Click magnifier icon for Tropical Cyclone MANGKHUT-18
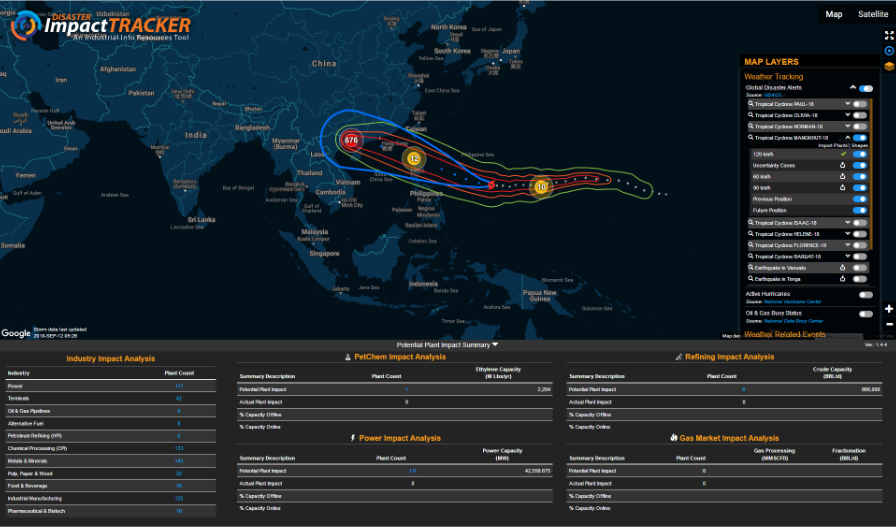The height and width of the screenshot is (527, 896). click(x=751, y=137)
